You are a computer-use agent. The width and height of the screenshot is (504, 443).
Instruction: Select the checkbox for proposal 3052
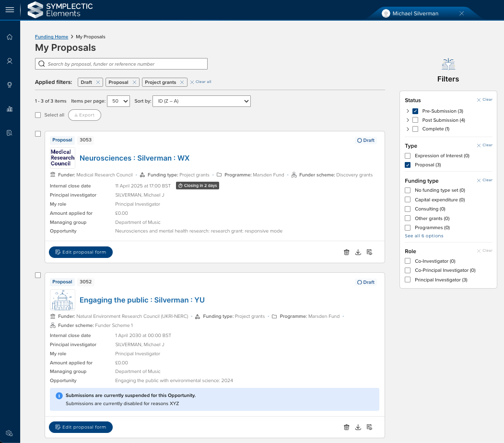(38, 275)
